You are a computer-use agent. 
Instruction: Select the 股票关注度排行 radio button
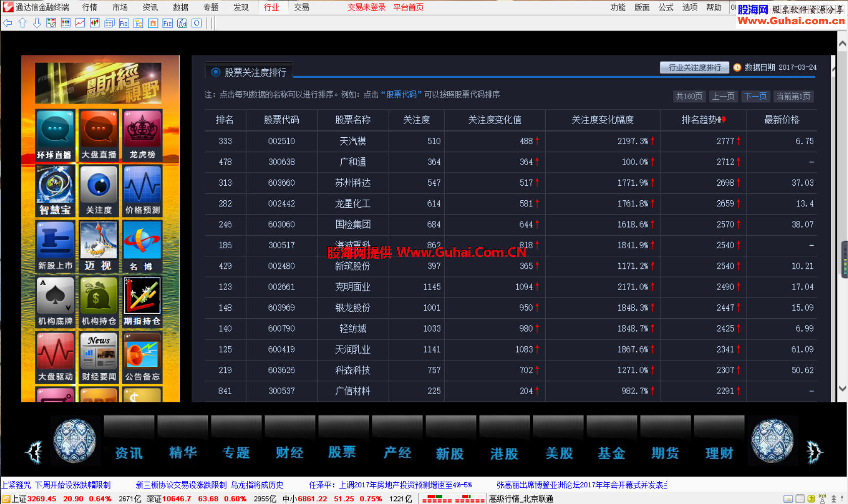coord(216,72)
